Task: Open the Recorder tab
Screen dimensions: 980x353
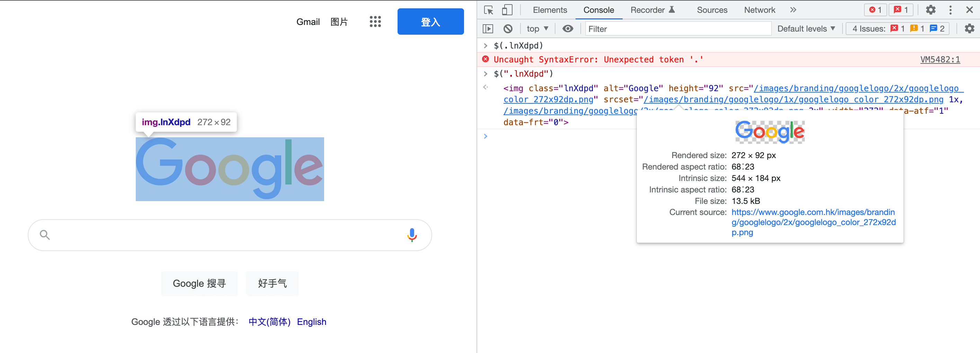Action: [652, 10]
